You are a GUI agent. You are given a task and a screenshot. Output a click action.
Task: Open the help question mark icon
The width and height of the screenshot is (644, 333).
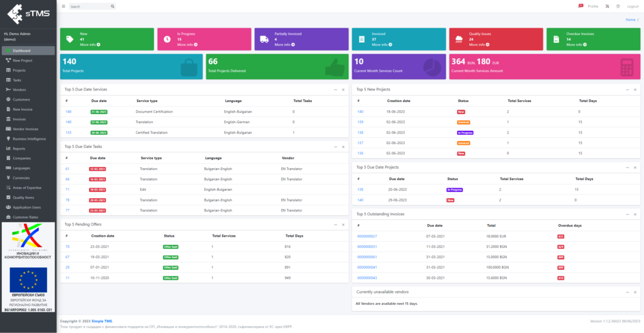[x=618, y=6]
